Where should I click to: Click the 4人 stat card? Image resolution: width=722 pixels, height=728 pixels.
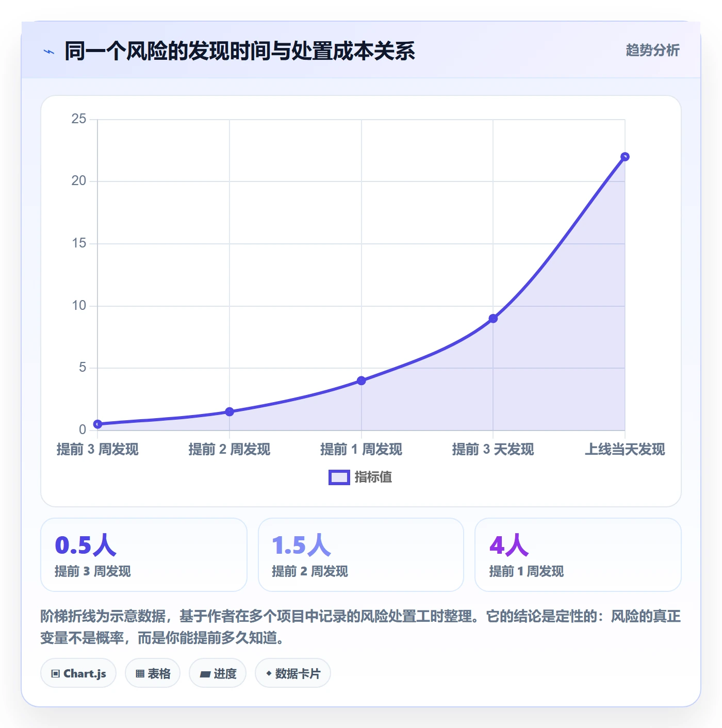pyautogui.click(x=578, y=555)
